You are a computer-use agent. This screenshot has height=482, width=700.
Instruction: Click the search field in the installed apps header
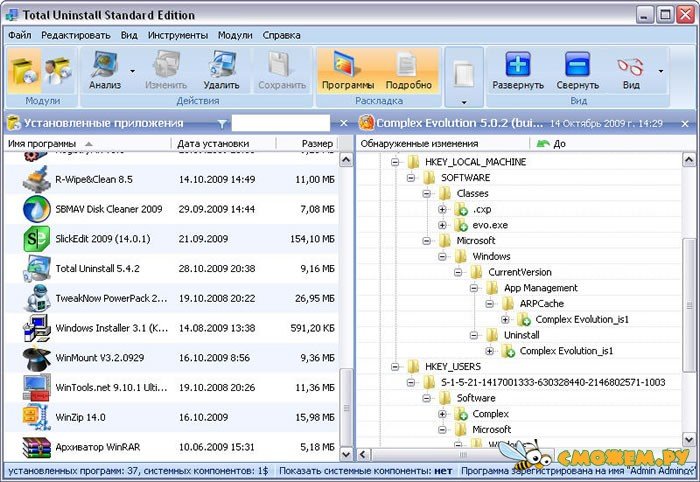(280, 124)
